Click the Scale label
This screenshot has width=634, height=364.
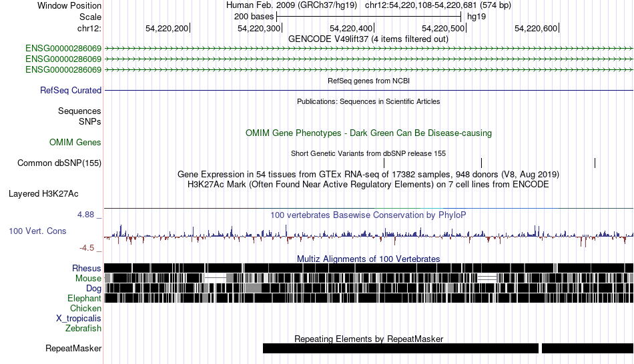pos(90,17)
